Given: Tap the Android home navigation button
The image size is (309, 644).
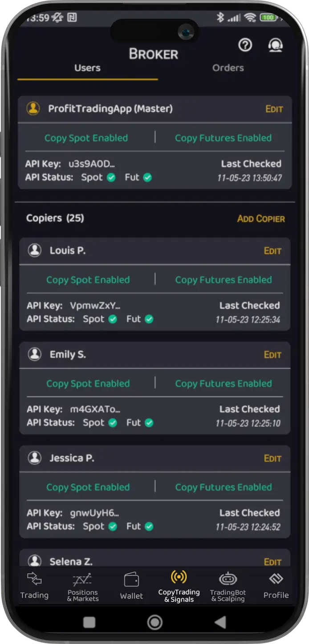Looking at the screenshot, I should tap(154, 622).
